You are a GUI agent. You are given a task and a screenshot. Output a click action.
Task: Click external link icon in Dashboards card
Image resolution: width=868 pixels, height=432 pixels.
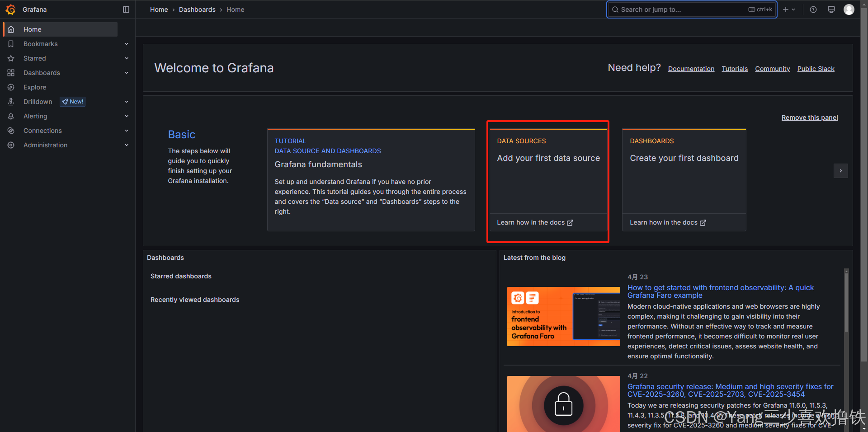click(703, 223)
